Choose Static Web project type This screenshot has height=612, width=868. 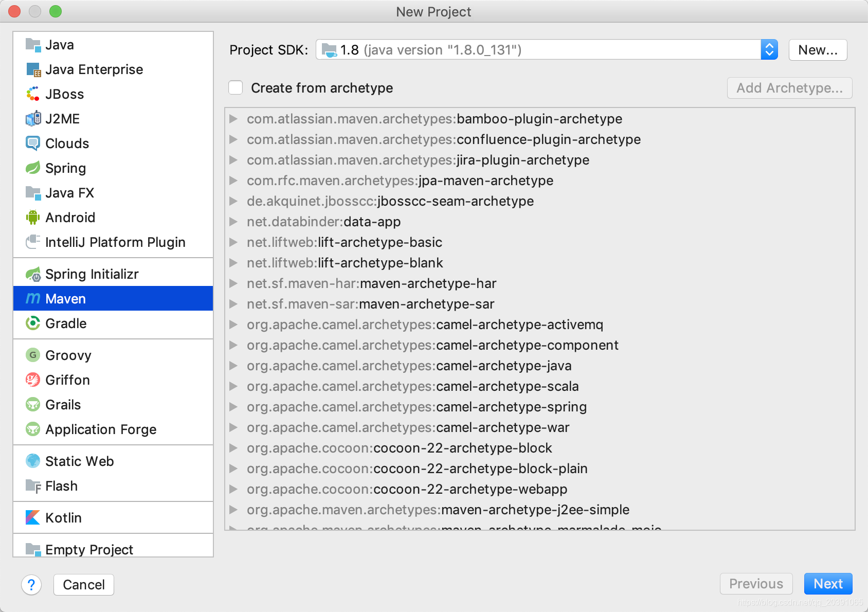click(113, 461)
